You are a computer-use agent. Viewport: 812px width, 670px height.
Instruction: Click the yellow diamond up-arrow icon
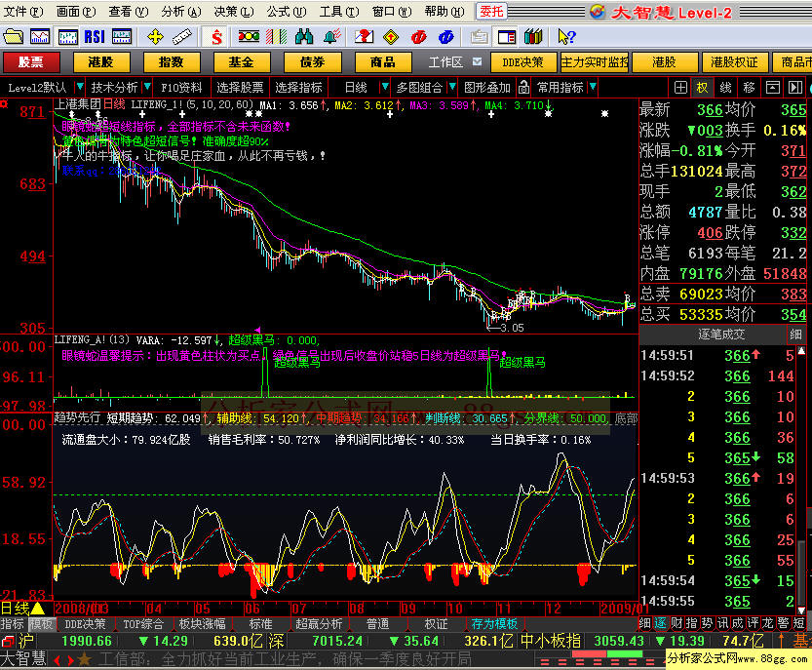coord(391,37)
